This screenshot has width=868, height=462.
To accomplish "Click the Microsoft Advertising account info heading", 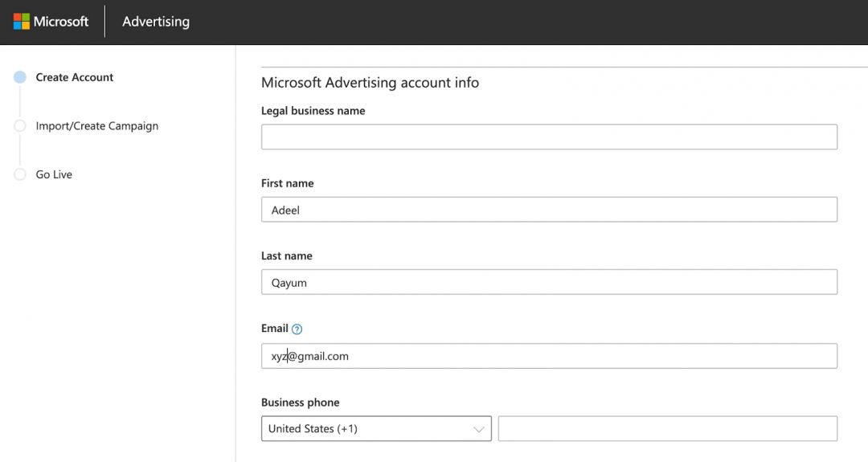I will [370, 83].
